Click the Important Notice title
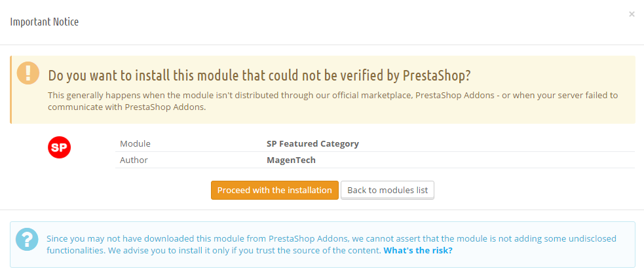The width and height of the screenshot is (644, 275). 45,22
